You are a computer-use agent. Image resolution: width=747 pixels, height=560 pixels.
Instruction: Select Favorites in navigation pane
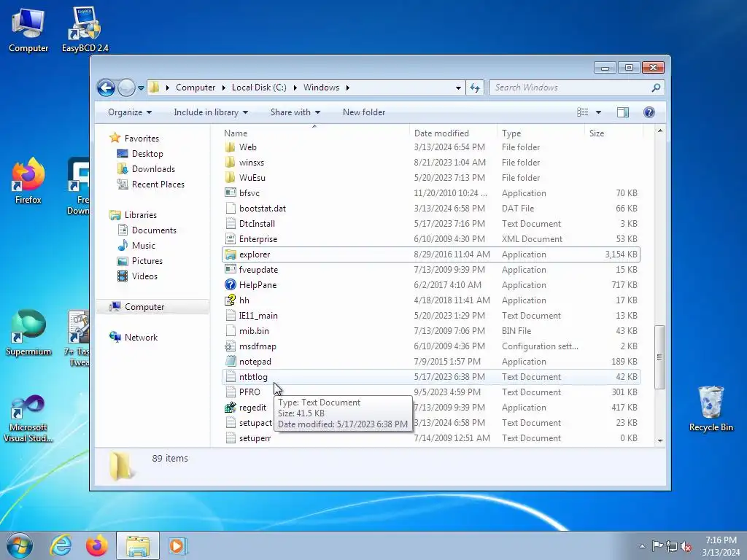pyautogui.click(x=142, y=139)
